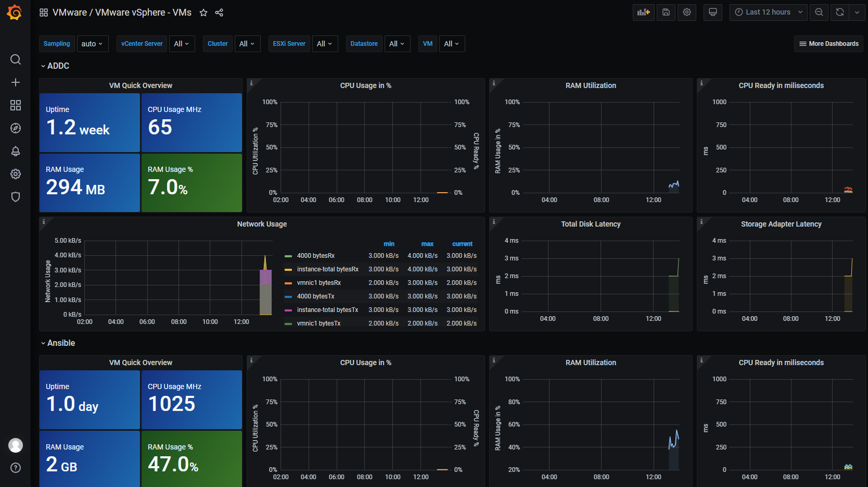Click the Create (plus) icon in sidebar
Screen dimensions: 868x487
tap(16, 82)
